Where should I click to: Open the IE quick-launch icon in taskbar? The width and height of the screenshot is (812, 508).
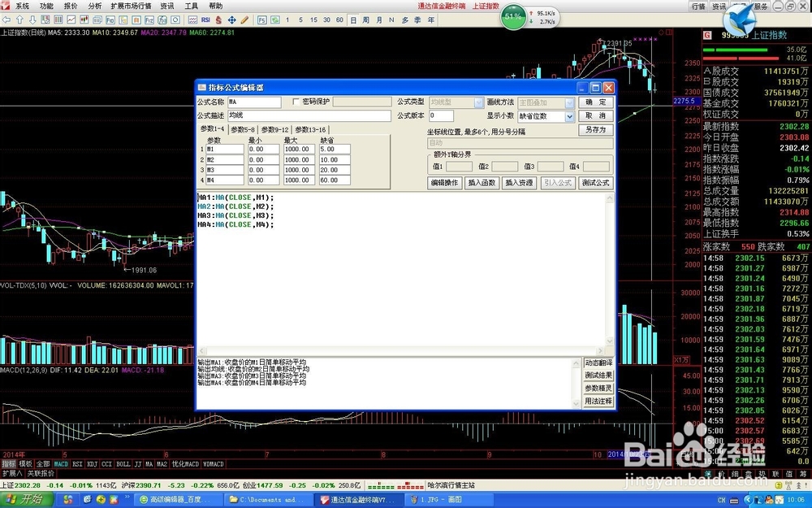[x=87, y=500]
